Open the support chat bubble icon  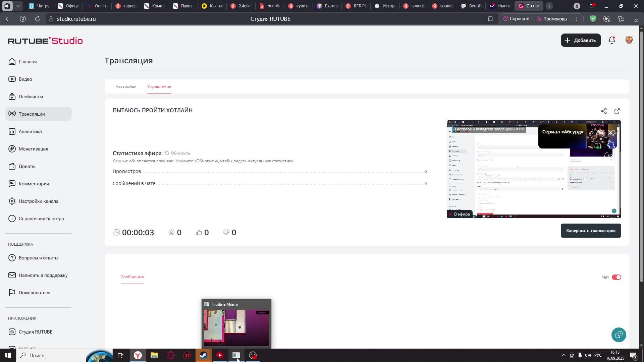click(619, 335)
